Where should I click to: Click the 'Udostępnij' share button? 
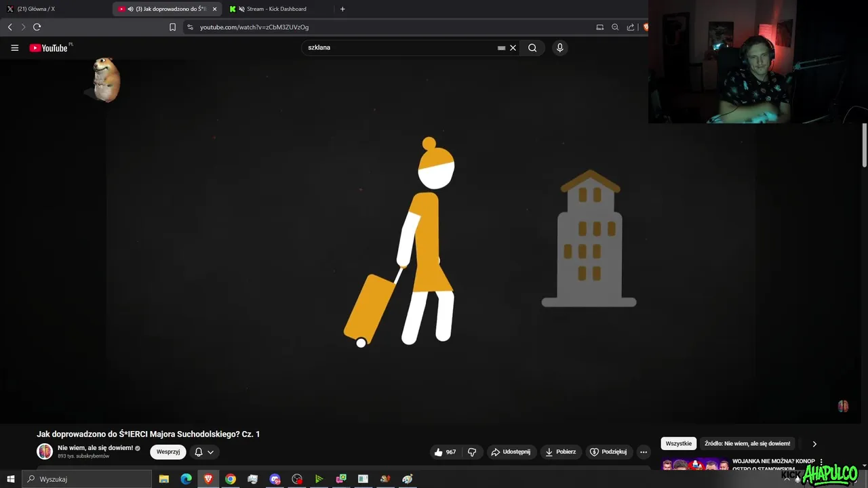coord(511,452)
